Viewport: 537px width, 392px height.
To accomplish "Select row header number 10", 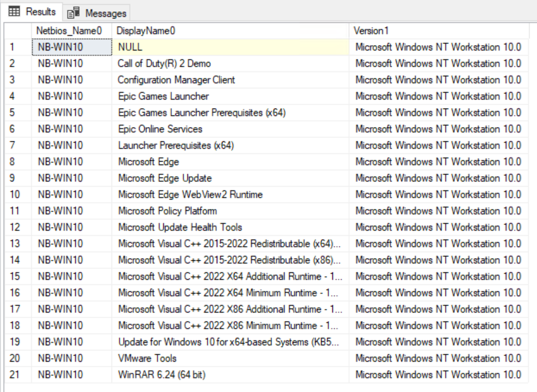I will 18,194.
